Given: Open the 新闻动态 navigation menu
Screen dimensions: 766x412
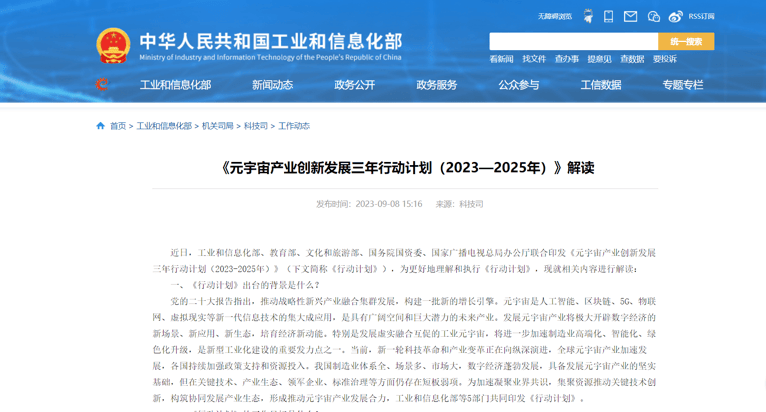Looking at the screenshot, I should pos(273,85).
